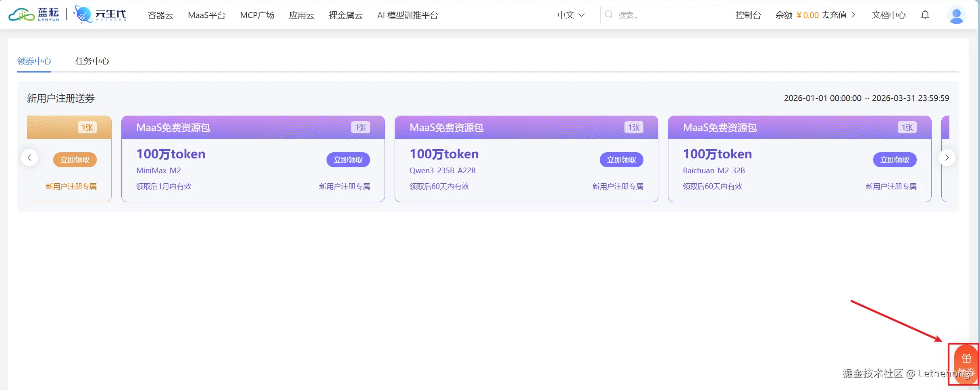
Task: Click the 1张 badge on Qwen3 card
Action: tap(634, 128)
